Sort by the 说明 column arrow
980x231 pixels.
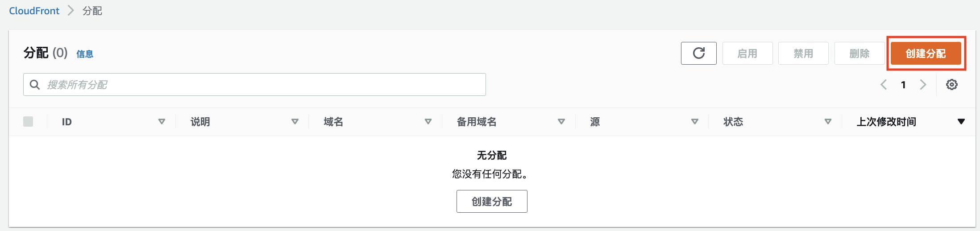click(295, 122)
